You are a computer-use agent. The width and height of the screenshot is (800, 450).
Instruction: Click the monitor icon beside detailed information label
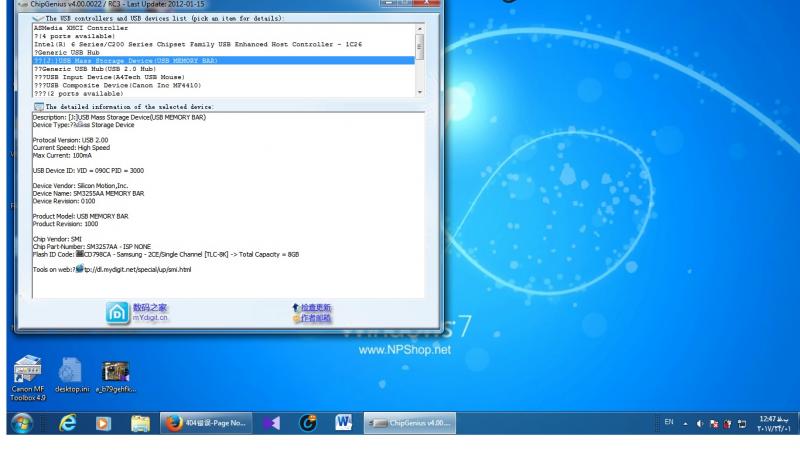(x=39, y=107)
